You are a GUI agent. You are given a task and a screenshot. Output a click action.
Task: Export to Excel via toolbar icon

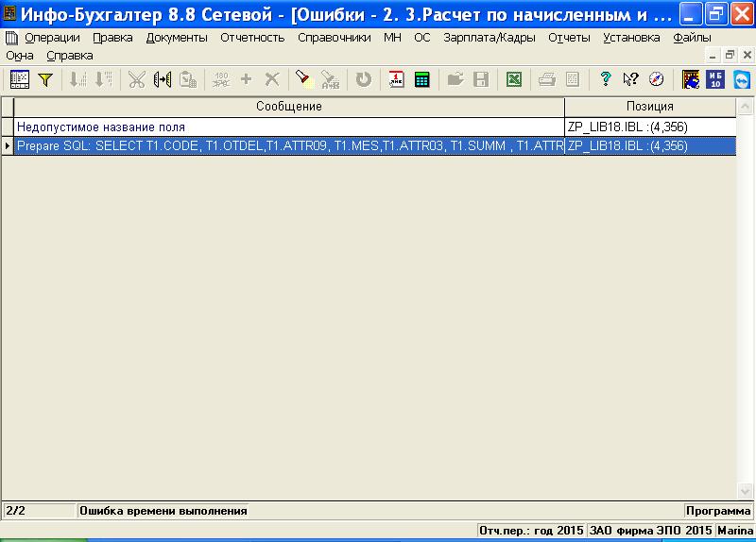[x=514, y=80]
